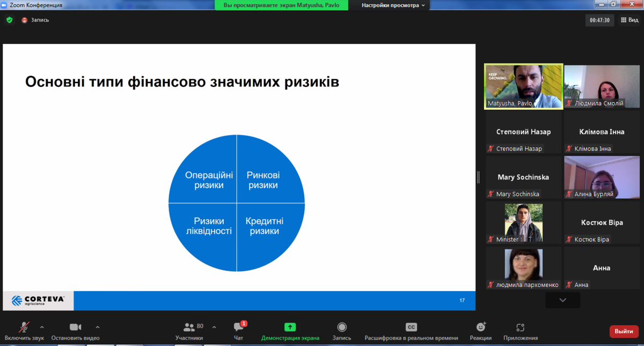This screenshot has height=346, width=644.
Task: Open the Настройки просмотра view options dropdown
Action: pyautogui.click(x=393, y=5)
